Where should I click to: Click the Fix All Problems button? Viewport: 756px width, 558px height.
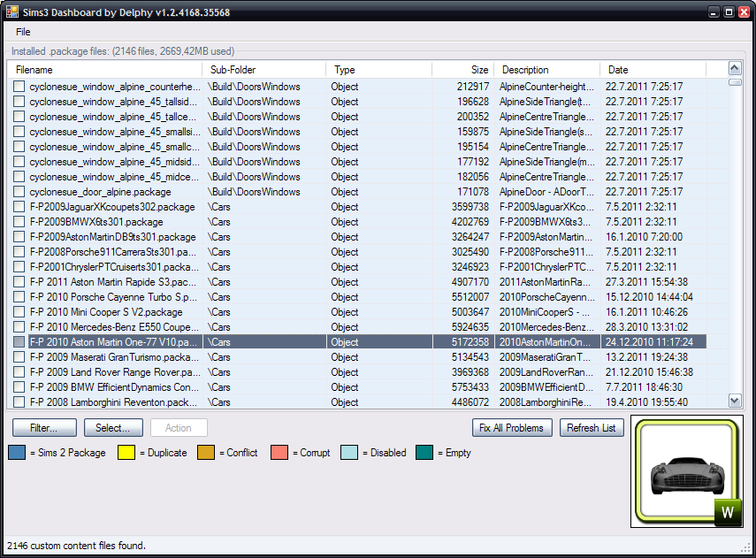(512, 428)
